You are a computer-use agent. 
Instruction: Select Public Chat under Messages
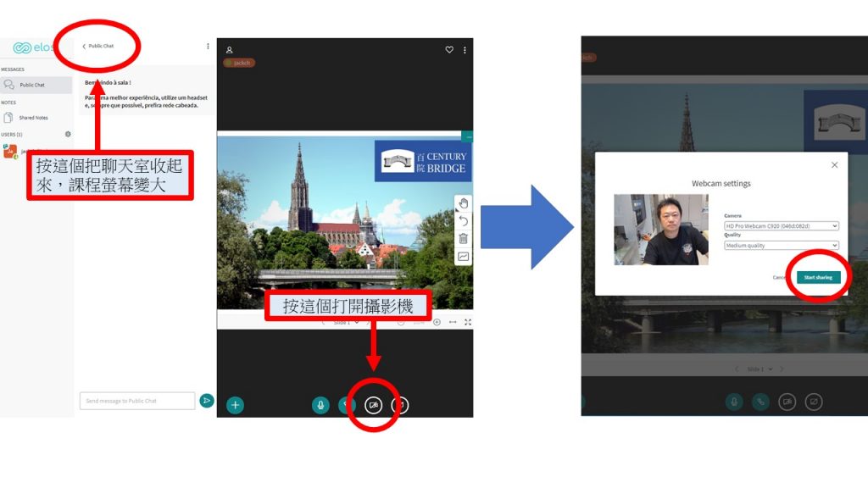[x=36, y=85]
